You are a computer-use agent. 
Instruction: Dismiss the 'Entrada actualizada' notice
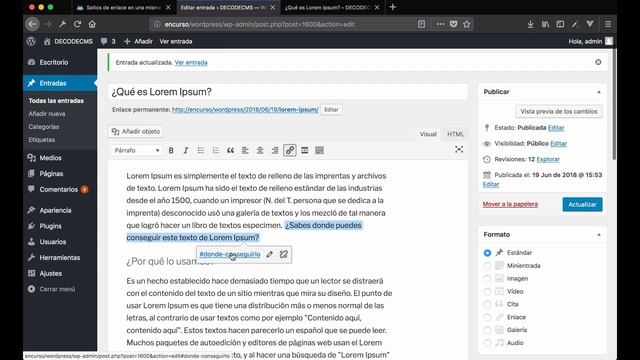[x=598, y=62]
